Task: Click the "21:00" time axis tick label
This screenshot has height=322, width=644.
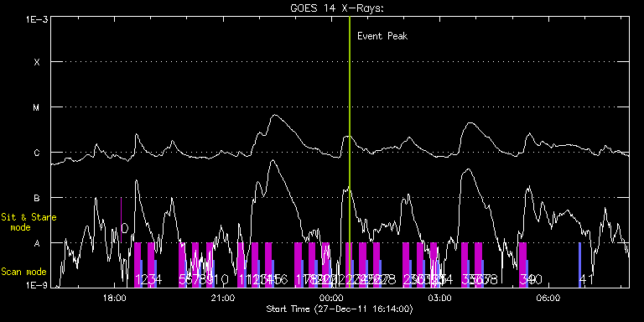Action: coord(223,298)
